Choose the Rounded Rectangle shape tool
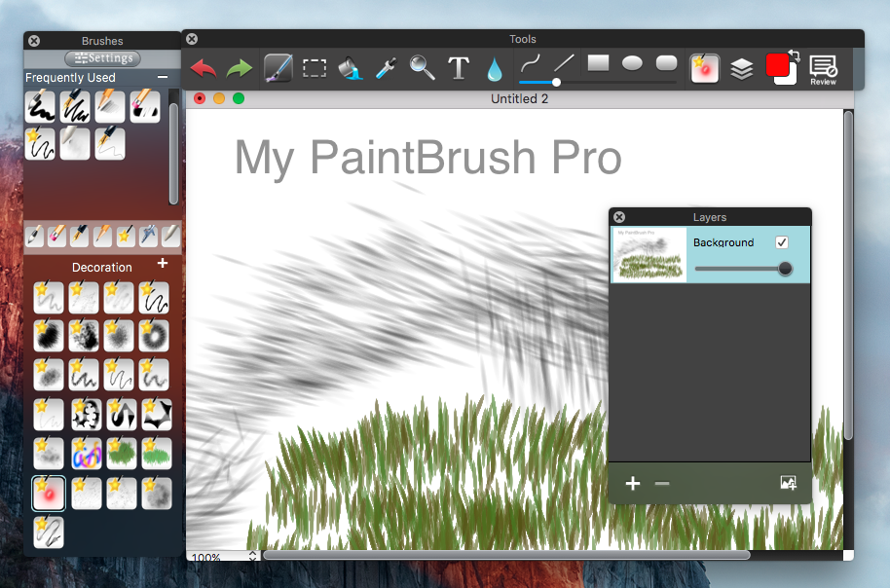Screen dimensions: 890x588 pyautogui.click(x=666, y=63)
